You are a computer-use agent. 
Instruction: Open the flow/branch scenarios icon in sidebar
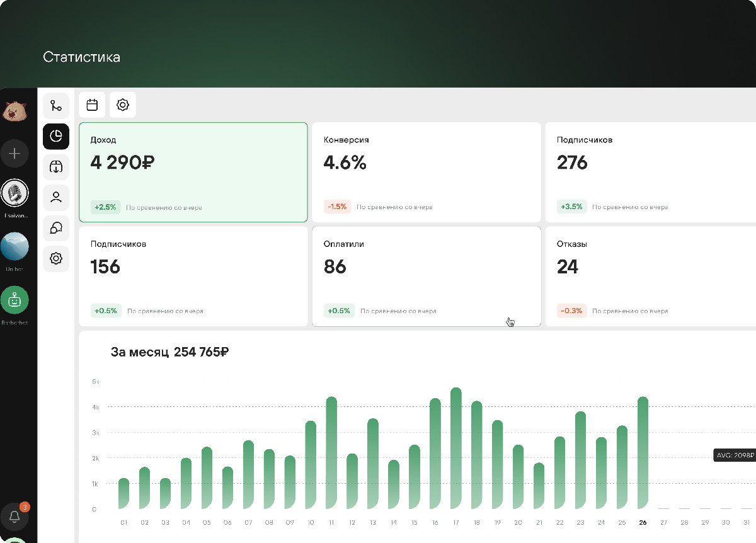pyautogui.click(x=56, y=106)
